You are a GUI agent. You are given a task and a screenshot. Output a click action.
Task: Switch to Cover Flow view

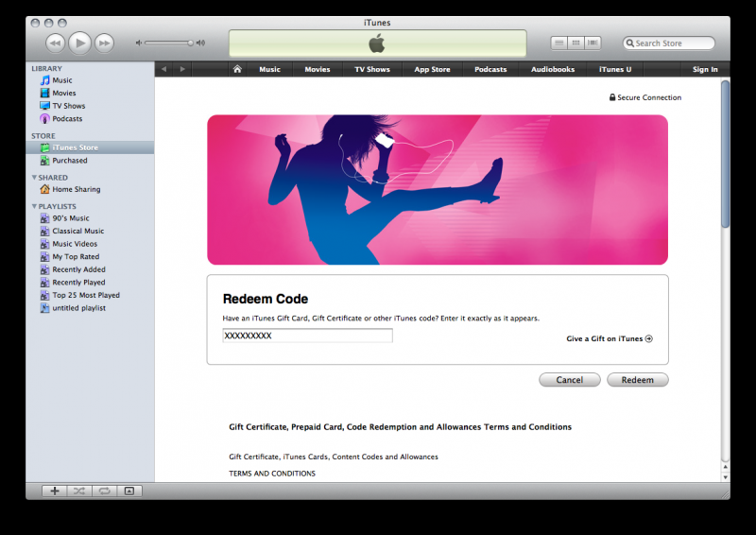(593, 43)
